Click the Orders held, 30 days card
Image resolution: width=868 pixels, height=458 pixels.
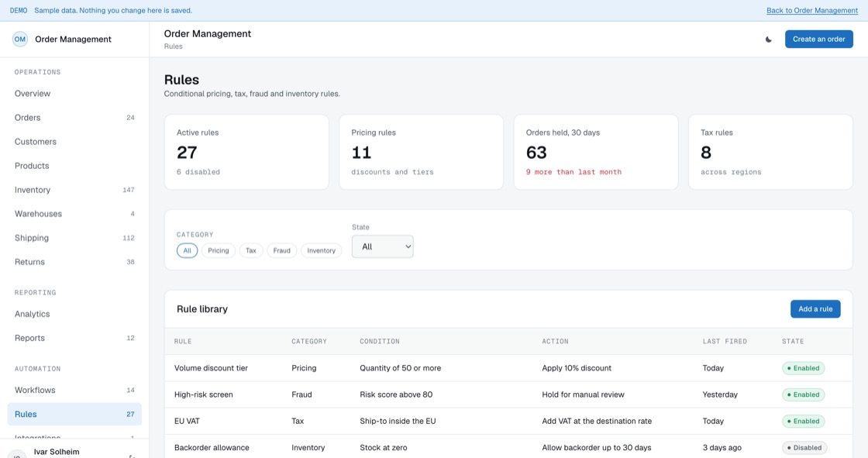[596, 153]
